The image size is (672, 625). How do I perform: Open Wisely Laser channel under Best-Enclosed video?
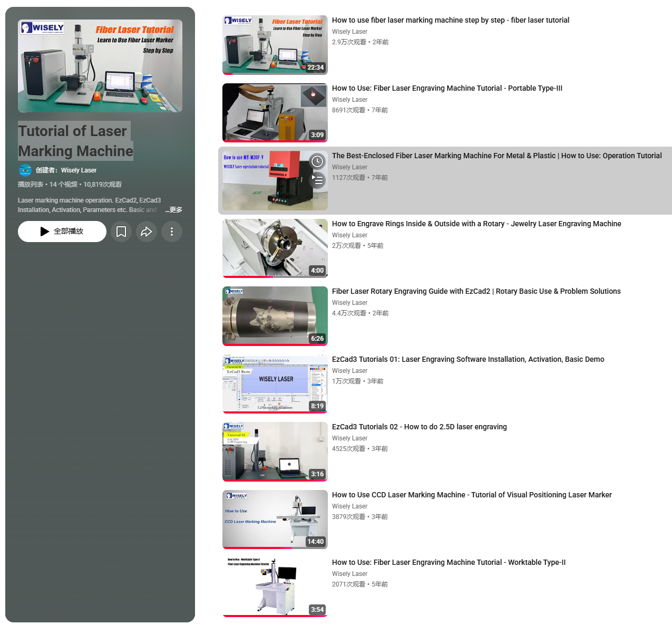click(x=349, y=167)
